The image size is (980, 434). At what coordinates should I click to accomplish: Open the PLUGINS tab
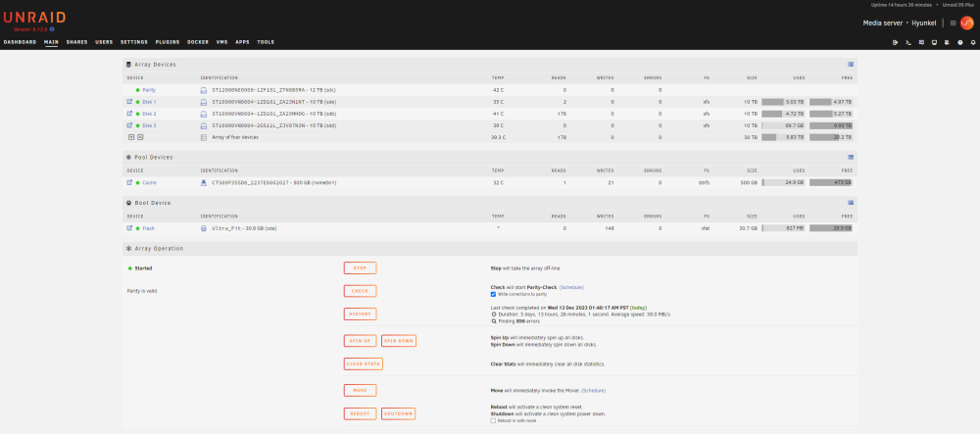tap(168, 42)
